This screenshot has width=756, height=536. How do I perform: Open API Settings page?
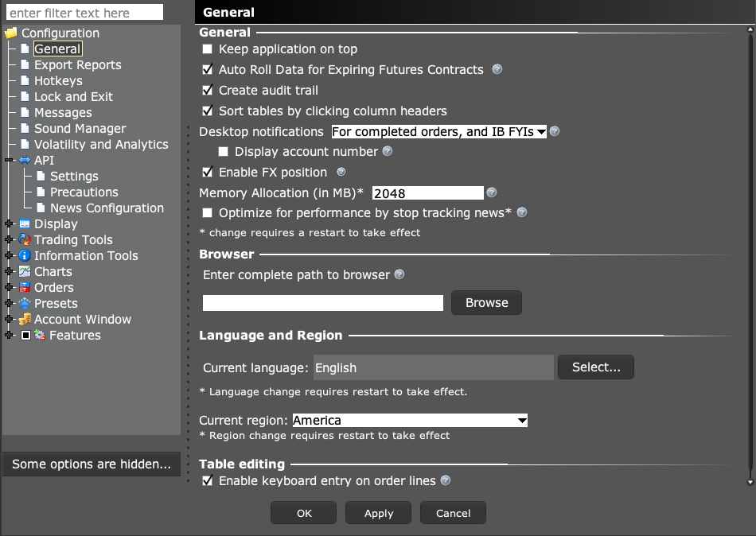point(74,176)
